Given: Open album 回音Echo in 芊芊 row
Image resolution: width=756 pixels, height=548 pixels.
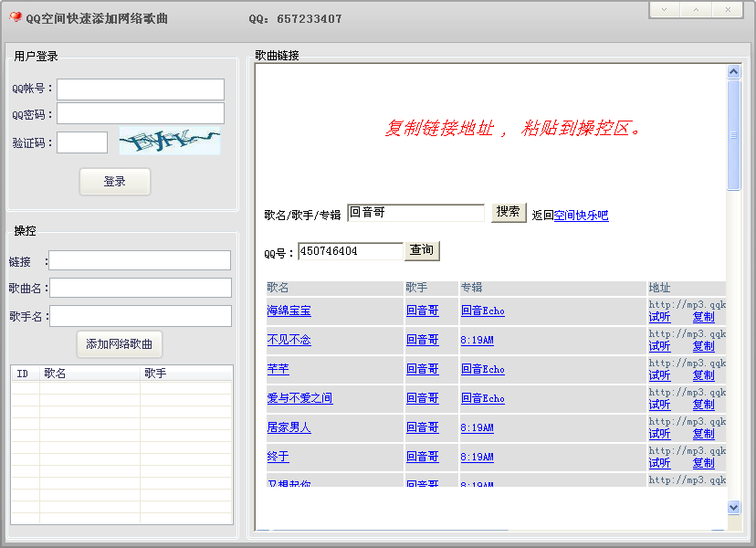Looking at the screenshot, I should [x=483, y=369].
